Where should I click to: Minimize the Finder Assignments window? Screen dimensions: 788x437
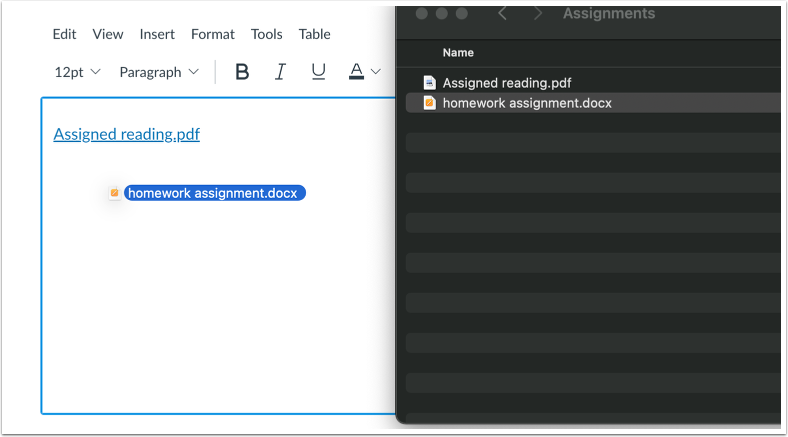coord(442,14)
